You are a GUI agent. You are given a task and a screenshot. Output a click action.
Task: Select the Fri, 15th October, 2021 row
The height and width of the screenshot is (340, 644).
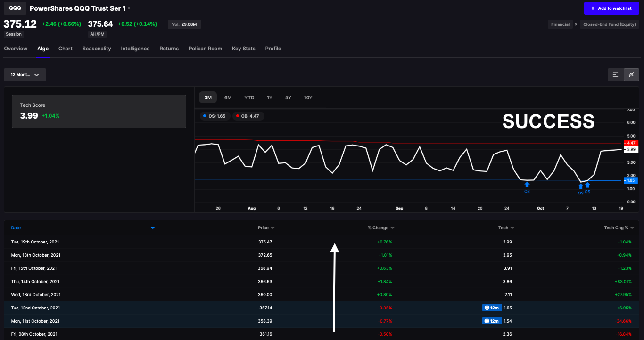click(322, 268)
